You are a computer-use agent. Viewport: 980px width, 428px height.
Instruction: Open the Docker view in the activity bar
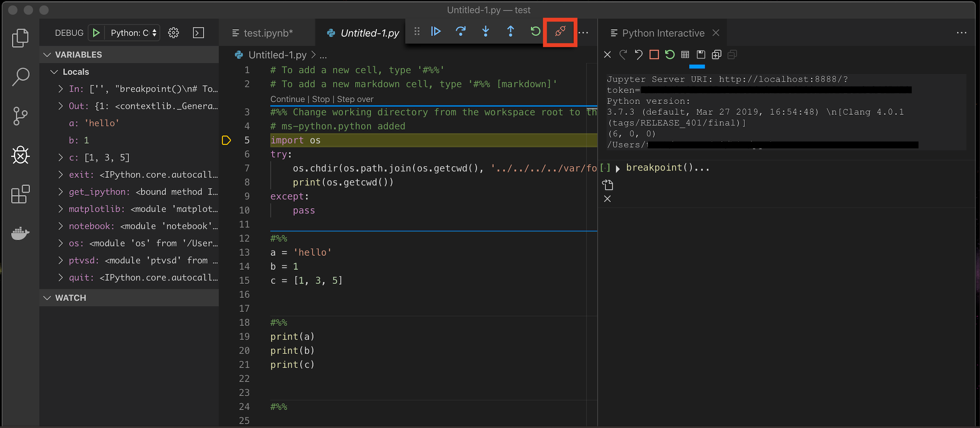point(20,233)
